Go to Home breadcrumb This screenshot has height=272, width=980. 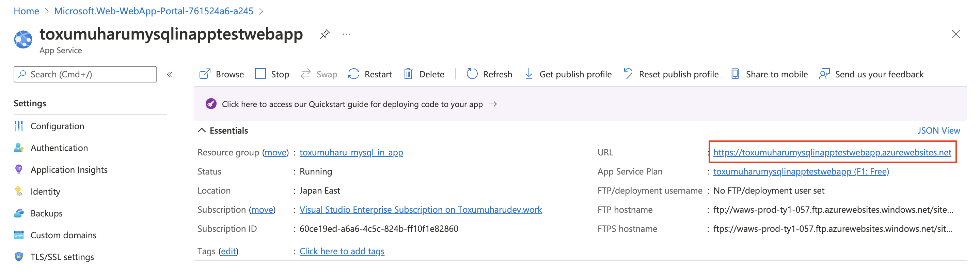click(26, 11)
